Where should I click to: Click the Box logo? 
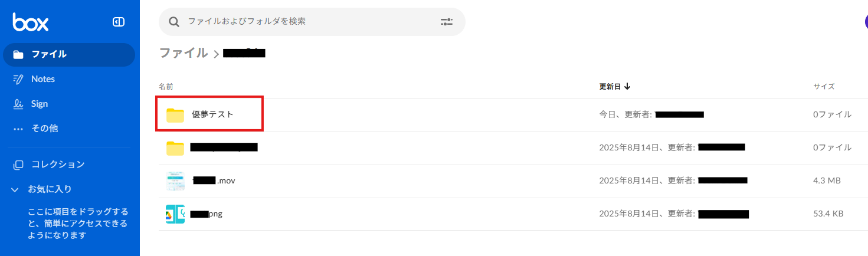coord(31,22)
